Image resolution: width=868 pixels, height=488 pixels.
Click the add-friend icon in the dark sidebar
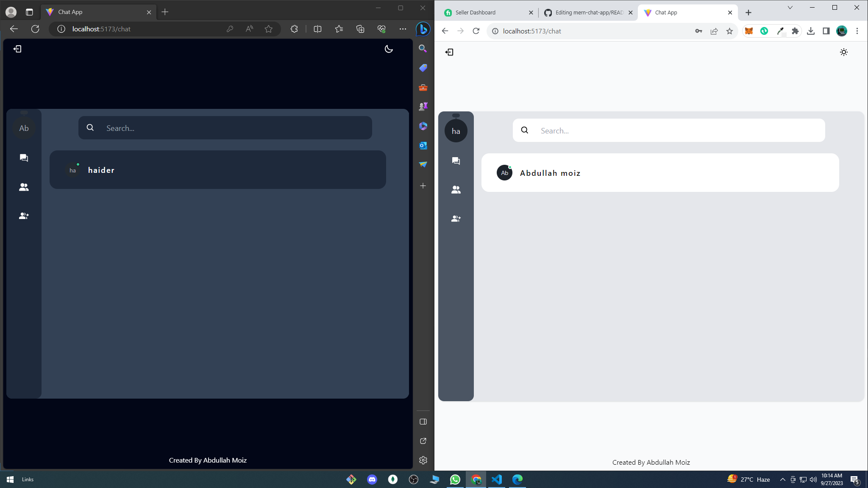[x=24, y=215]
